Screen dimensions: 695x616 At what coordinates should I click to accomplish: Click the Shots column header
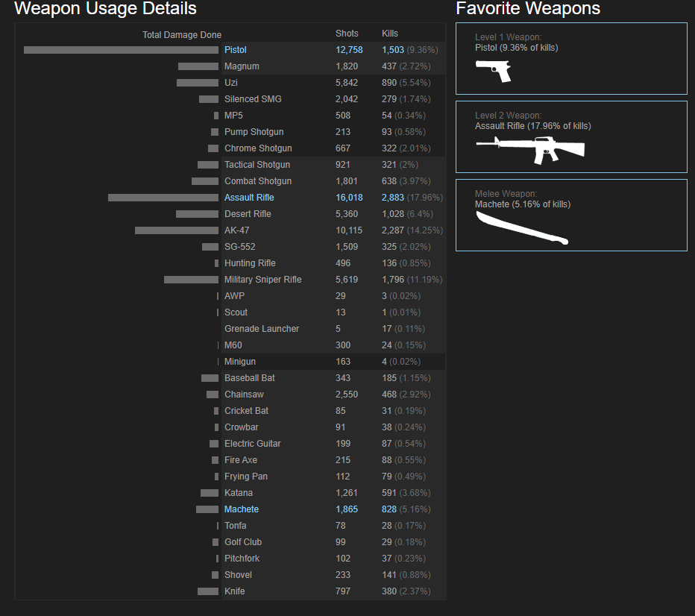point(347,34)
